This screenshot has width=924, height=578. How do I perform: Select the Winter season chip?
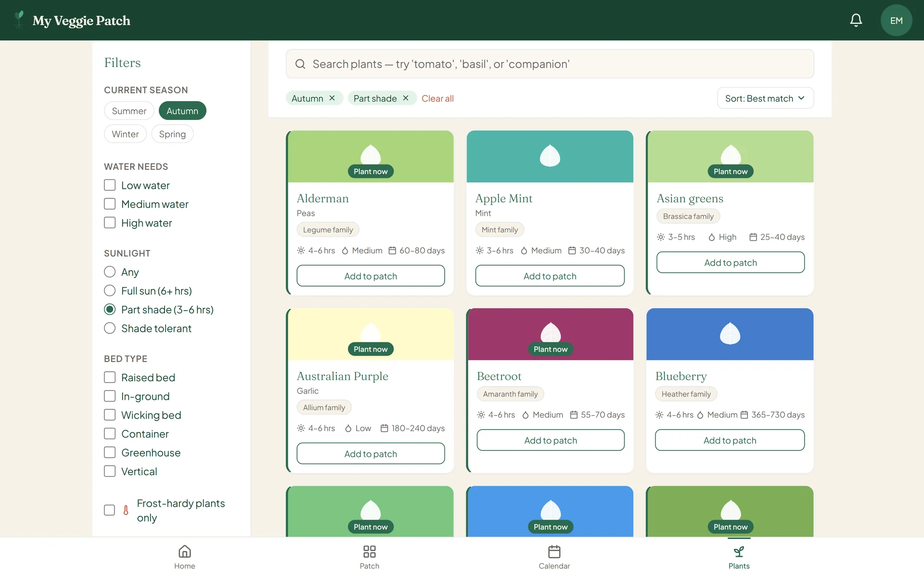point(125,134)
